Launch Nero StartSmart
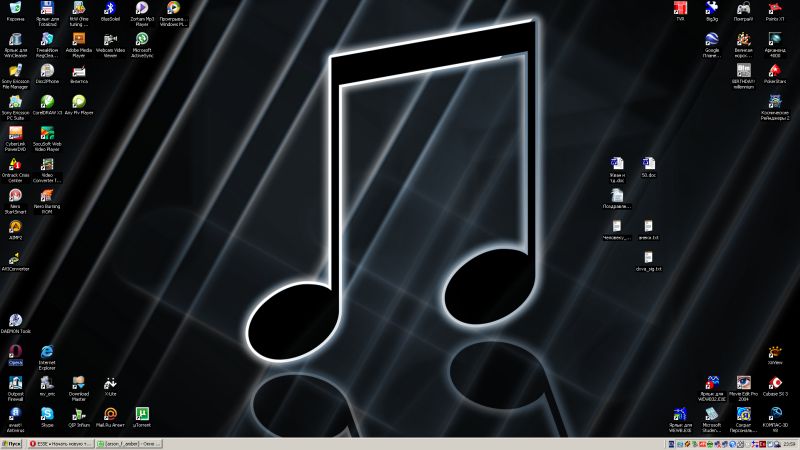Viewport: 800px width, 450px height. click(15, 202)
